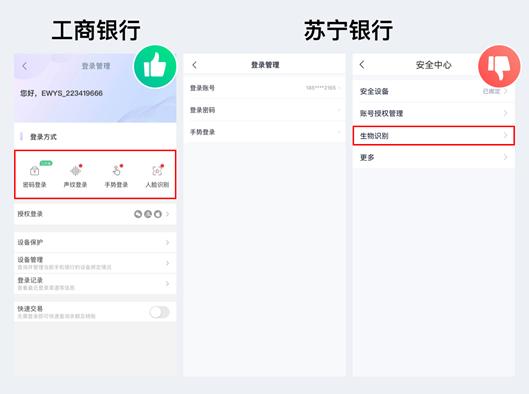Expand 设备管理 row chevron

pyautogui.click(x=168, y=263)
